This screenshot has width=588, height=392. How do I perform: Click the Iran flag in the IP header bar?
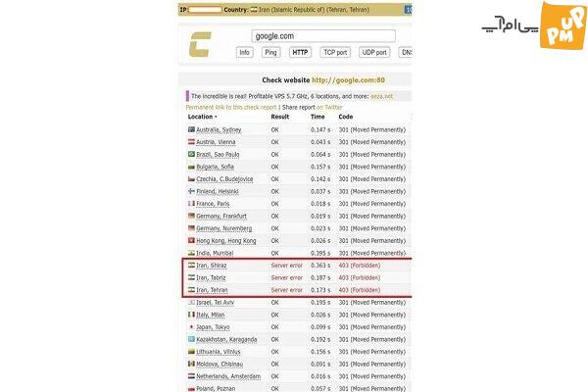click(254, 10)
